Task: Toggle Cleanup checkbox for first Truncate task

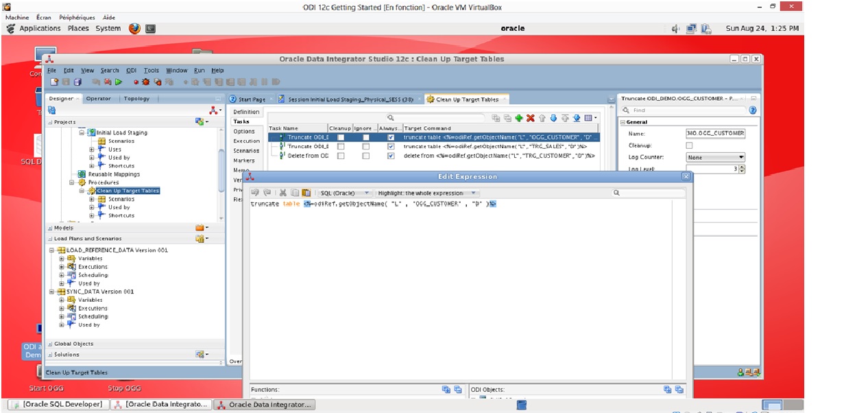Action: (341, 137)
